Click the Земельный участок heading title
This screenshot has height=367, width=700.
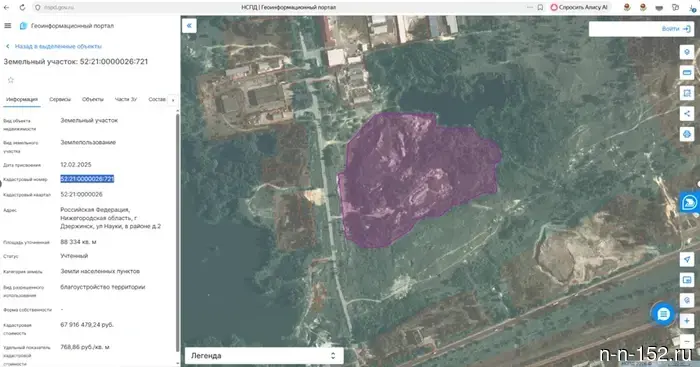pos(75,62)
